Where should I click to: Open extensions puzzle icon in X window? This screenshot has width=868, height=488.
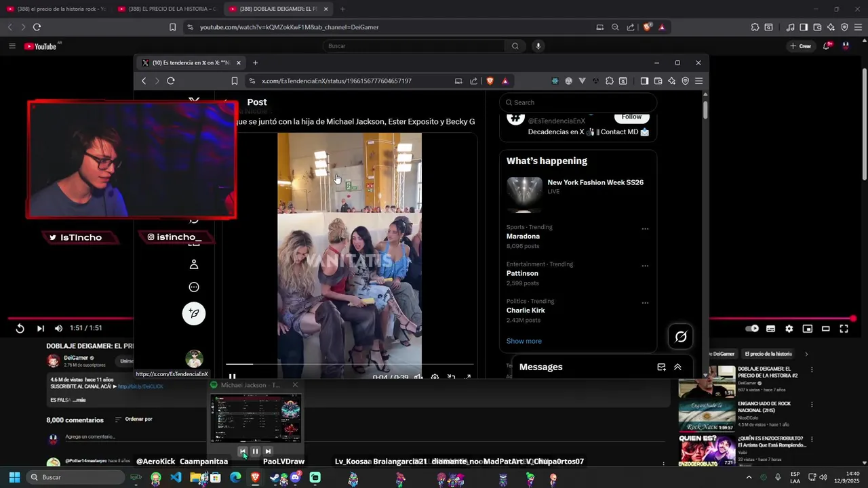point(610,81)
